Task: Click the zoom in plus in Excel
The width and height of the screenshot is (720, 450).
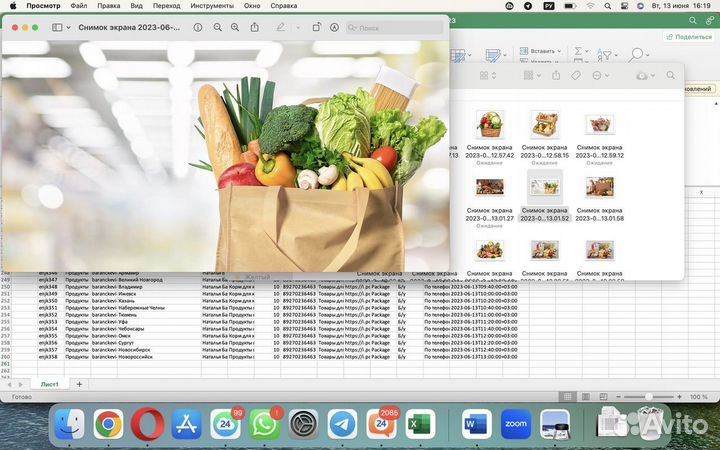Action: click(x=679, y=397)
